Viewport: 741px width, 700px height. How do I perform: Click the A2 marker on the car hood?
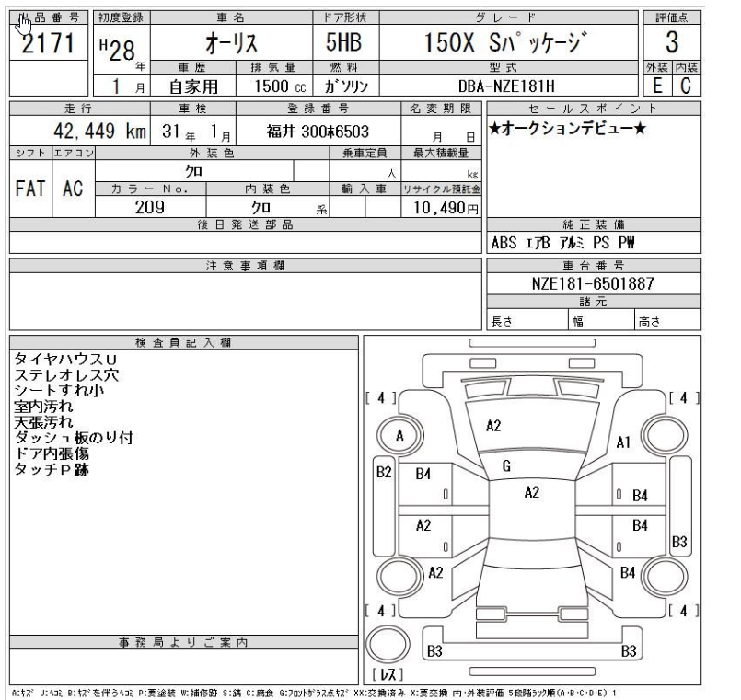tap(493, 425)
